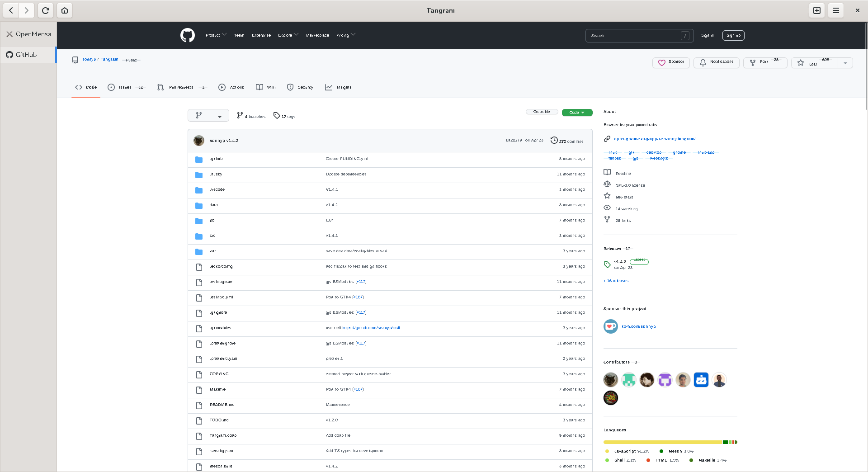The width and height of the screenshot is (868, 472).
Task: View the 17 tags link
Action: (x=284, y=116)
